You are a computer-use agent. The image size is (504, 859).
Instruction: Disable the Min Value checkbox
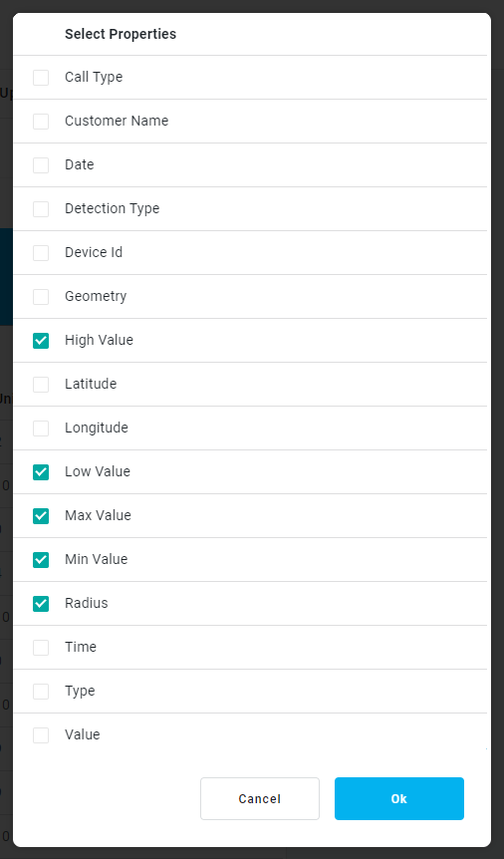click(41, 560)
